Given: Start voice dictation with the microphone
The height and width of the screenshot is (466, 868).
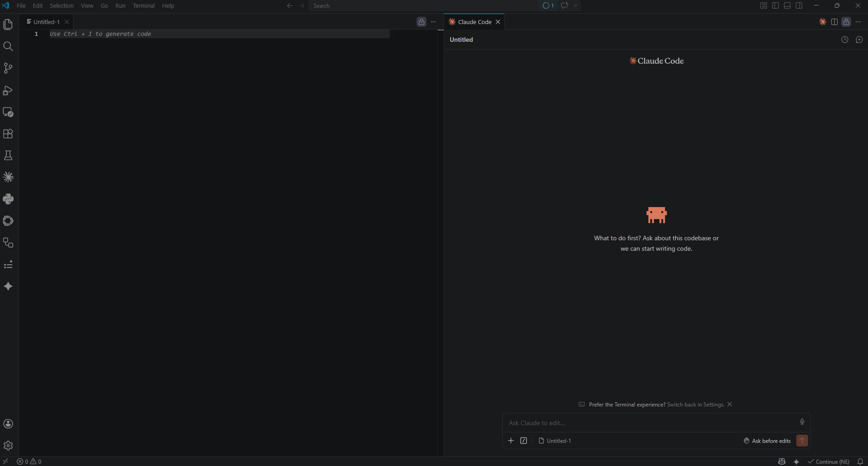Looking at the screenshot, I should coord(802,422).
